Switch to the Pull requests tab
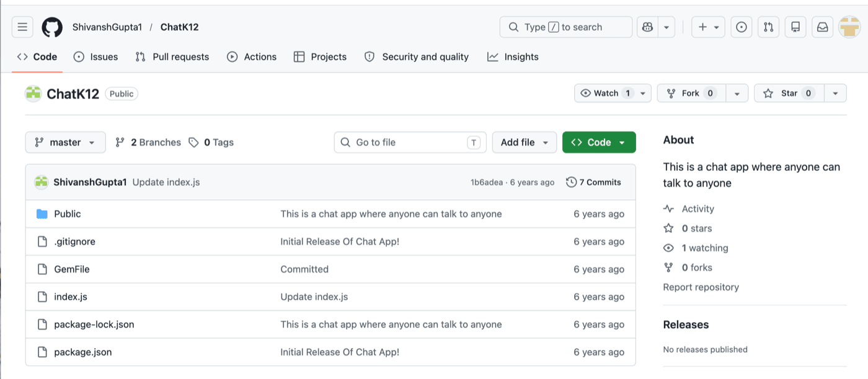This screenshot has height=379, width=868. point(172,57)
